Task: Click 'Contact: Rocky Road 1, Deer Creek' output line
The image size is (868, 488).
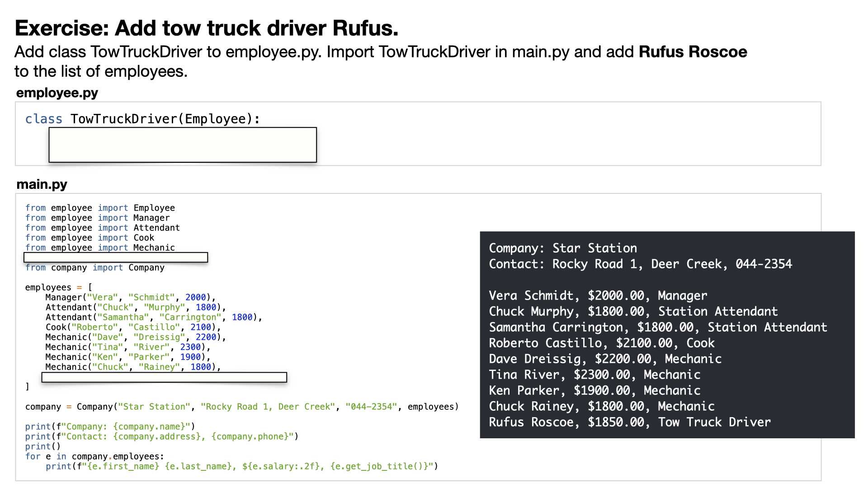Action: point(641,264)
